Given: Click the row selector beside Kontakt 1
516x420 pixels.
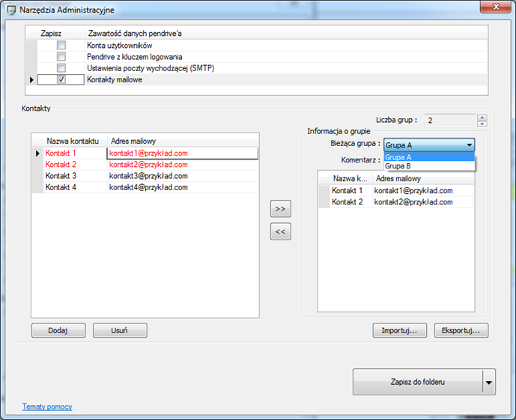Looking at the screenshot, I should pyautogui.click(x=37, y=153).
